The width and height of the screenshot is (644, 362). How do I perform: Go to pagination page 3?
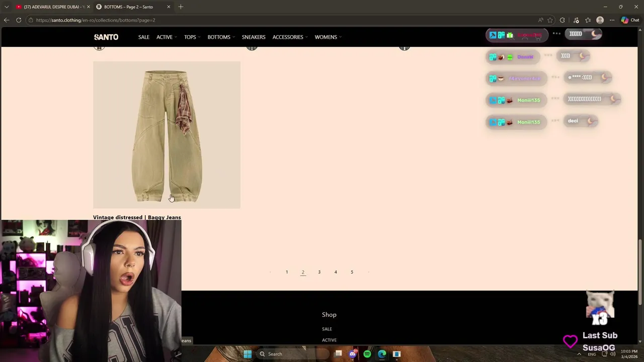[x=319, y=272]
